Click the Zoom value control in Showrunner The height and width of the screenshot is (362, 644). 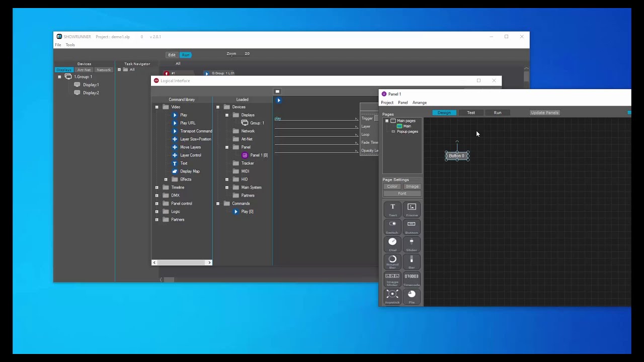(x=247, y=54)
